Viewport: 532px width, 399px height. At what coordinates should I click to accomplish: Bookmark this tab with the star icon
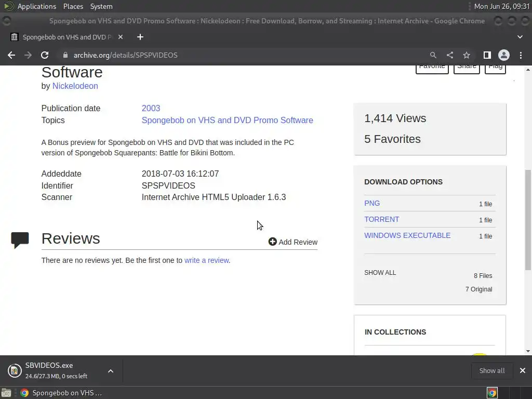[x=467, y=55]
